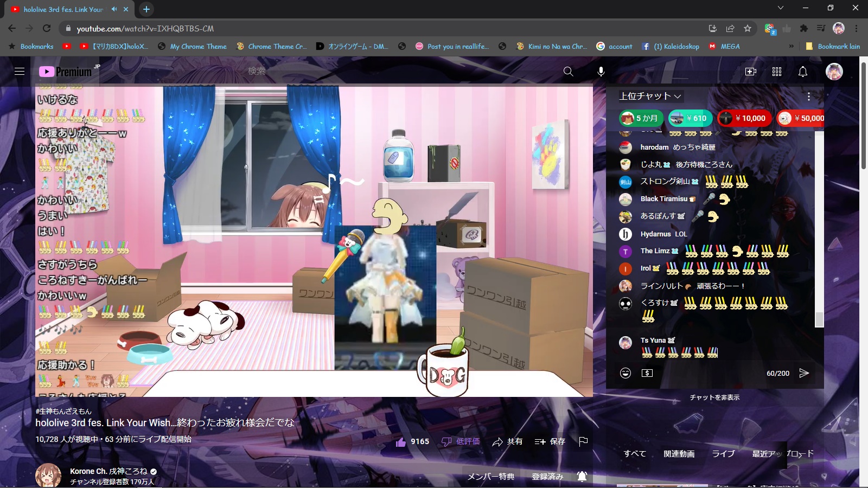Bookmark this page with star icon

pyautogui.click(x=748, y=28)
